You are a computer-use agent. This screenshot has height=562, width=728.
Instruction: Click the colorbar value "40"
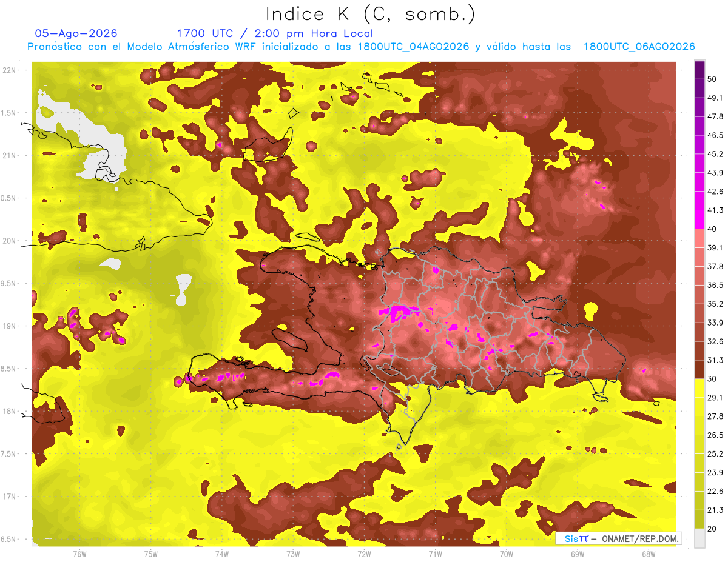712,229
